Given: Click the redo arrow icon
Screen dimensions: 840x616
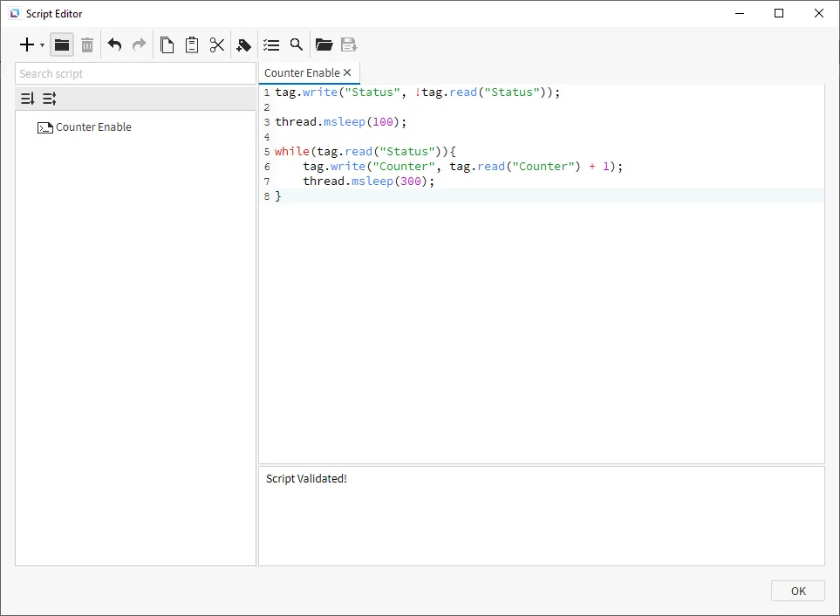Looking at the screenshot, I should pos(139,44).
